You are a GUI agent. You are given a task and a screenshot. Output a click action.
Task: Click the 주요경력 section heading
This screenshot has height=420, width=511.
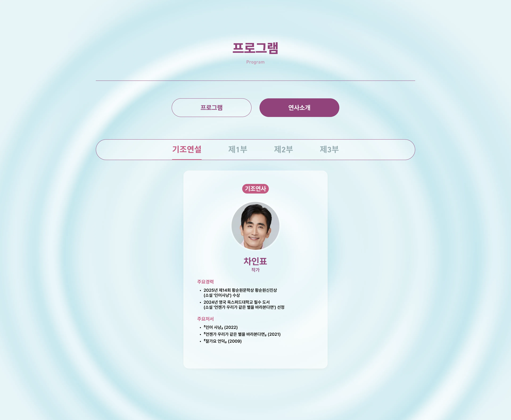click(x=205, y=282)
